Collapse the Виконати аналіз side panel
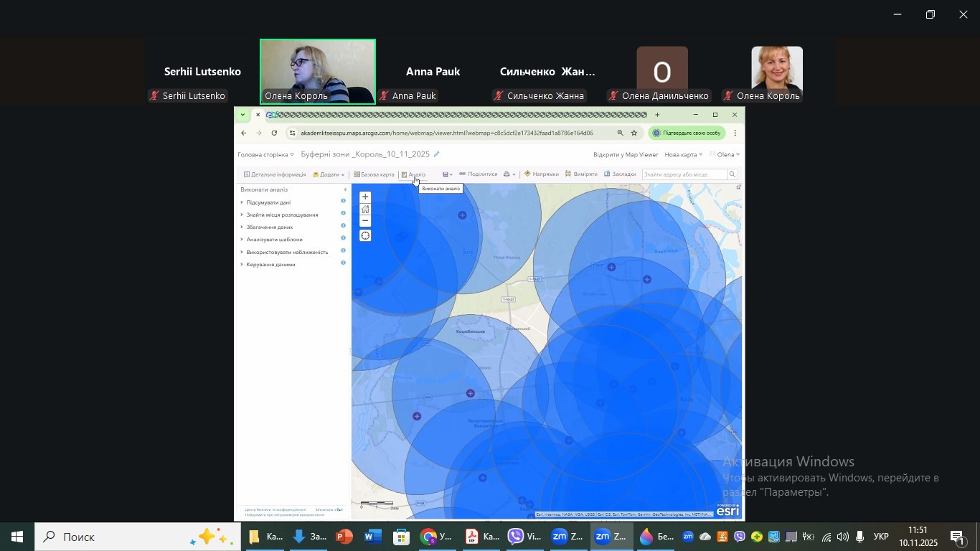The height and width of the screenshot is (551, 980). [345, 190]
